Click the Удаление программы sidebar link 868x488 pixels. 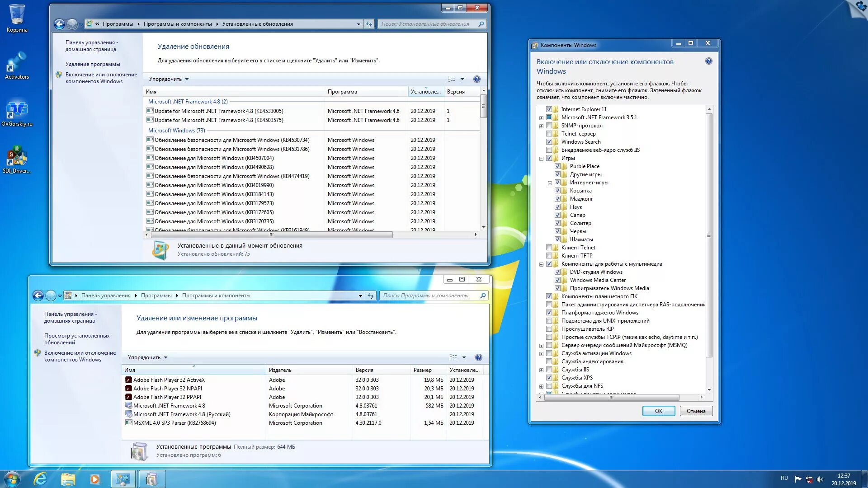click(x=94, y=64)
